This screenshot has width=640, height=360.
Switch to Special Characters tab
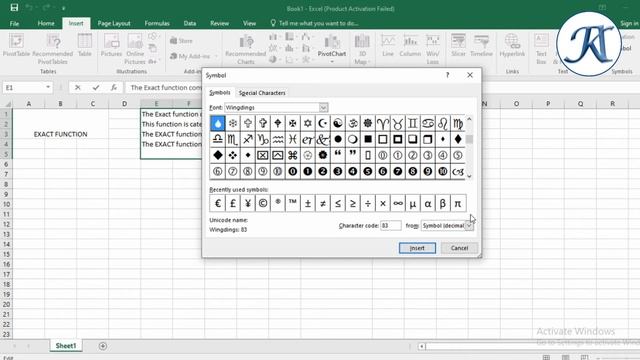point(262,93)
